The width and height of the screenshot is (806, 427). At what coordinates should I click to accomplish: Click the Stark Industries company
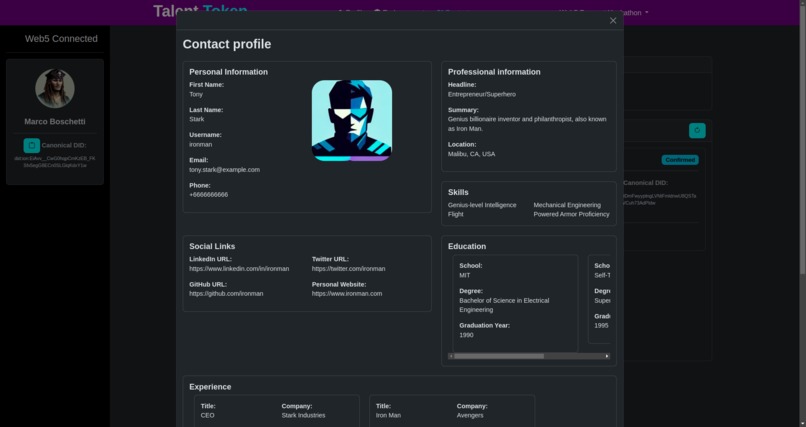pos(303,415)
